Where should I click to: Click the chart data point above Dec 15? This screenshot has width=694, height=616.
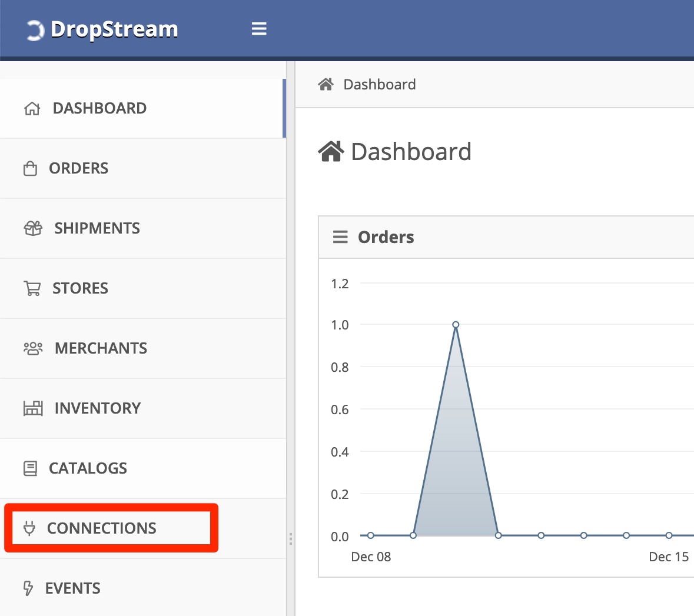669,535
